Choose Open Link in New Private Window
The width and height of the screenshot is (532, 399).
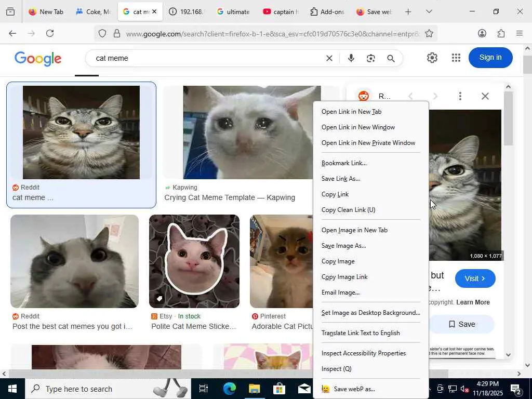371,143
